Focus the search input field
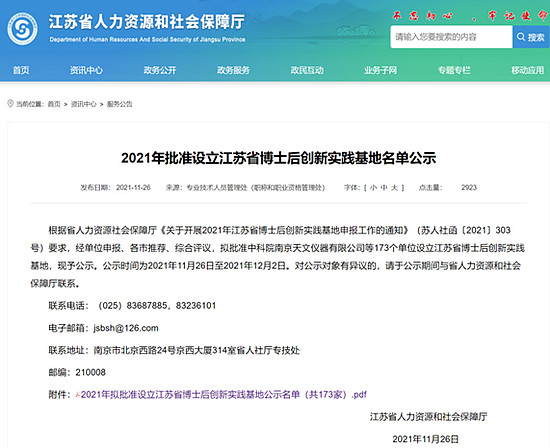Image resolution: width=550 pixels, height=448 pixels. [x=451, y=37]
